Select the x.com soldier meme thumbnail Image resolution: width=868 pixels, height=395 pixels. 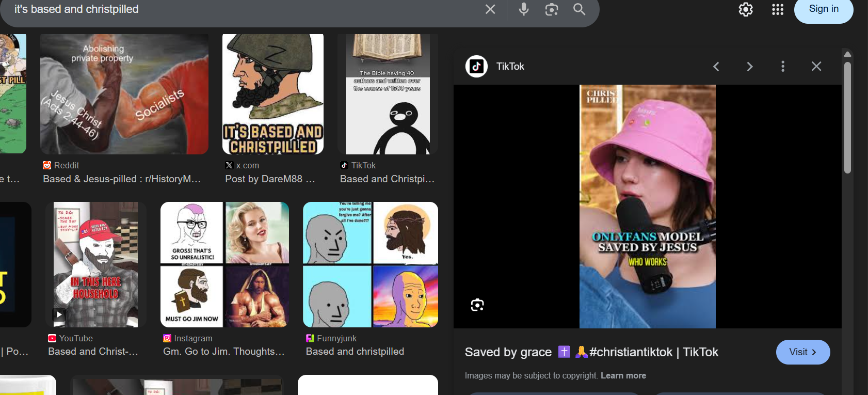tap(273, 94)
